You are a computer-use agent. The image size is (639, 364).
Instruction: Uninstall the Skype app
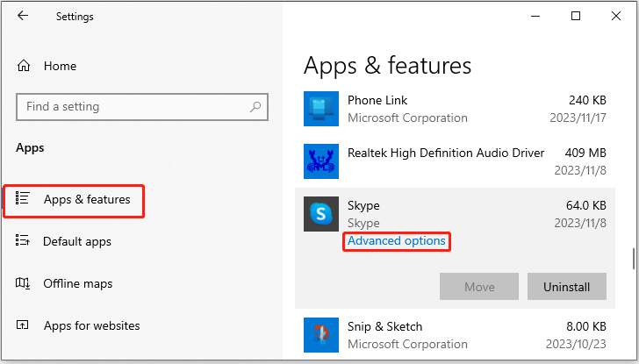point(567,287)
